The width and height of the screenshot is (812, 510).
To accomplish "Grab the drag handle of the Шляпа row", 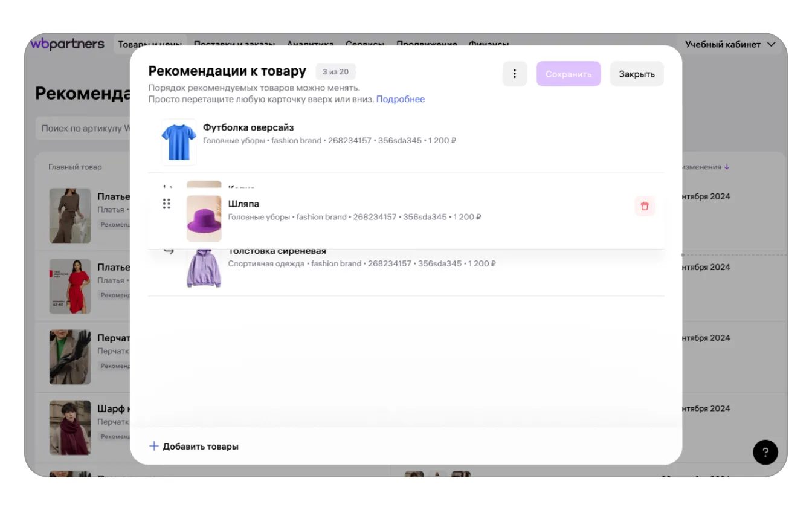I will tap(167, 204).
